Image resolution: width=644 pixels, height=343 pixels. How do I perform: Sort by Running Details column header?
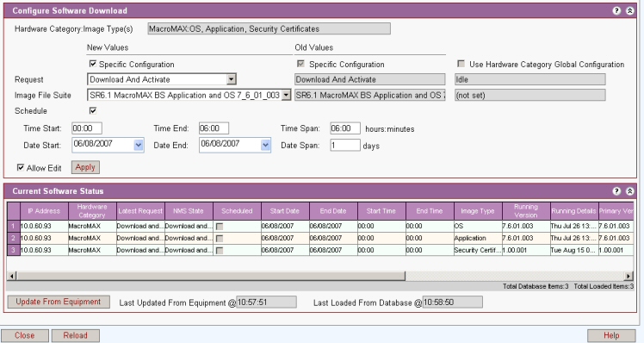pyautogui.click(x=574, y=211)
